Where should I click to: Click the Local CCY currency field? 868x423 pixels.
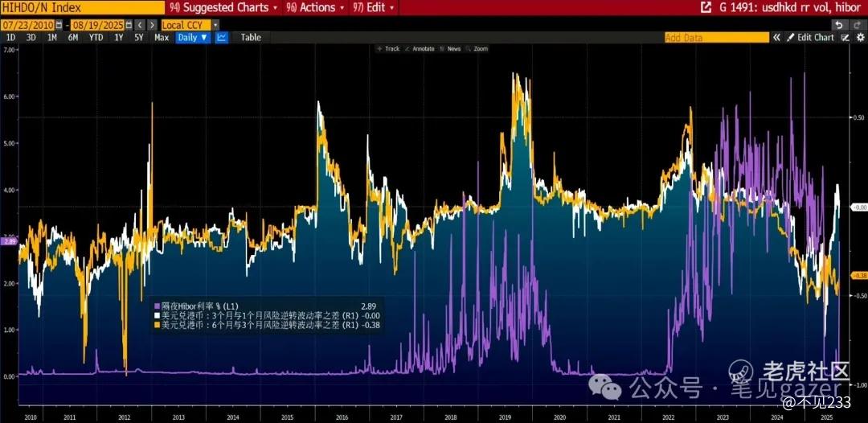click(186, 25)
